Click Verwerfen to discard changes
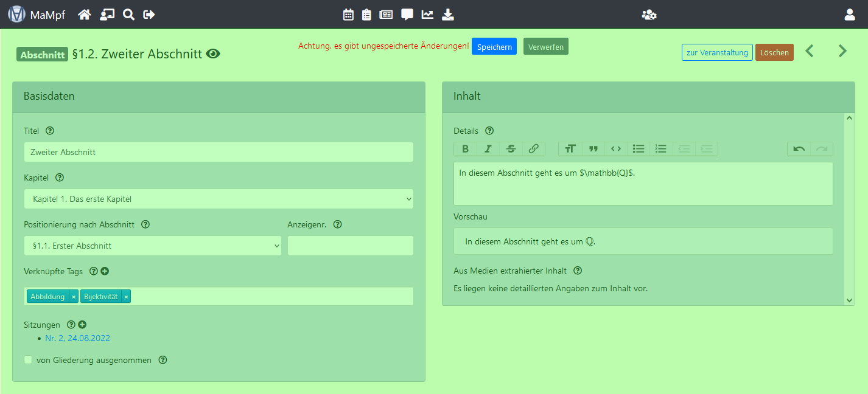The width and height of the screenshot is (868, 394). [x=546, y=47]
